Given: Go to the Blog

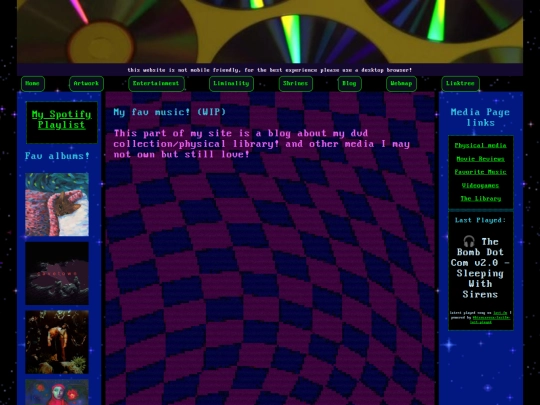Looking at the screenshot, I should click(x=350, y=84).
